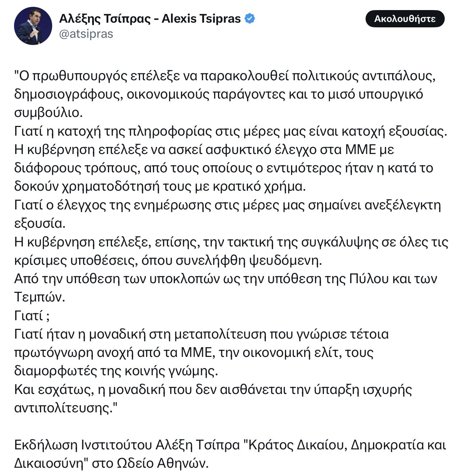Click line κρίσιμες υποθέσεις, όπου συνελήφθη ψευδόμενη

(168, 260)
